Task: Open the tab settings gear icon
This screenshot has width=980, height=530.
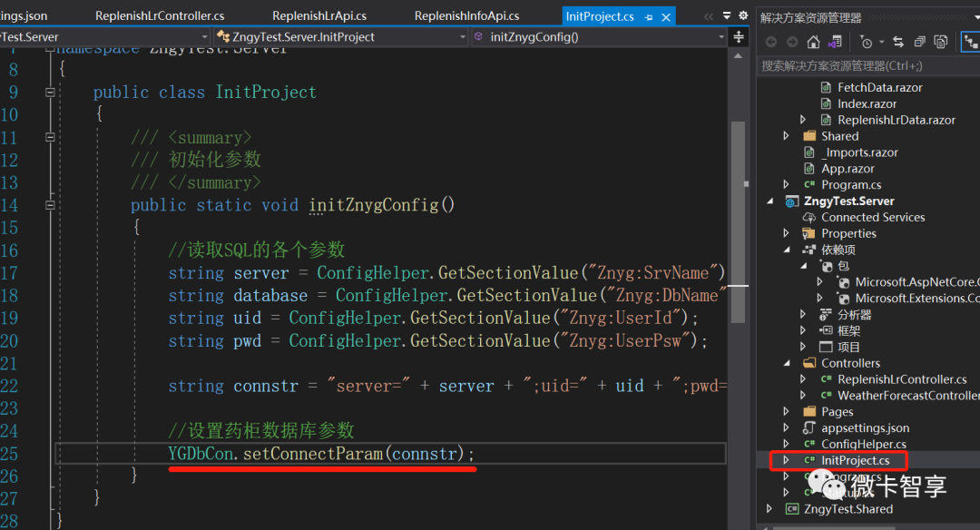Action: [743, 15]
